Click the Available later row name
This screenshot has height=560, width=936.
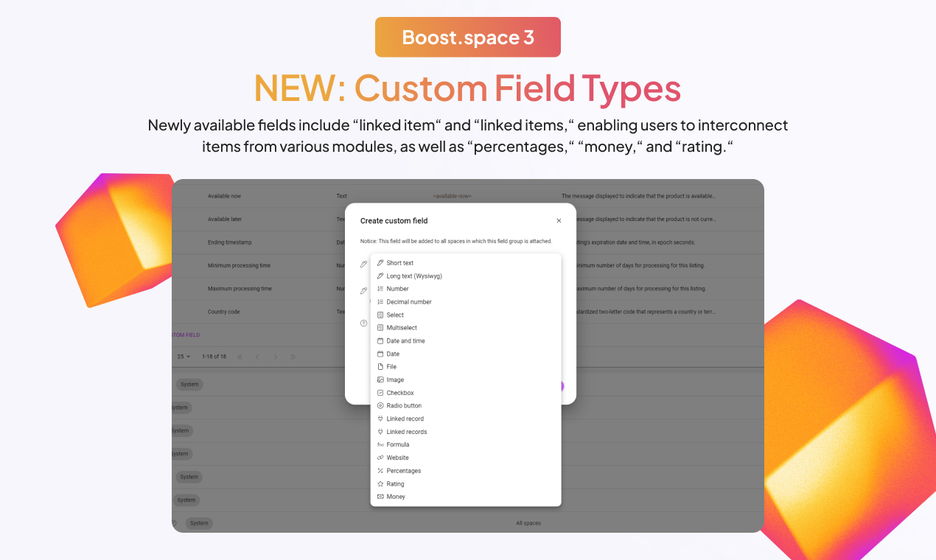pyautogui.click(x=225, y=220)
